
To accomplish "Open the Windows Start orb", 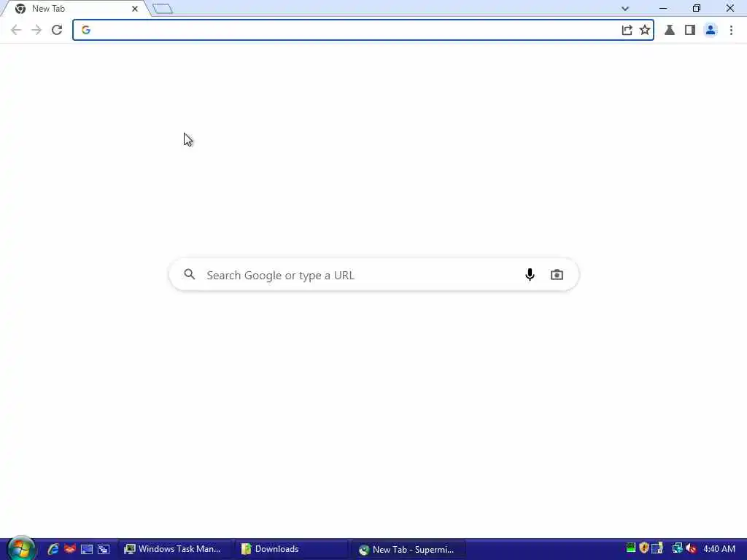I will 20,548.
